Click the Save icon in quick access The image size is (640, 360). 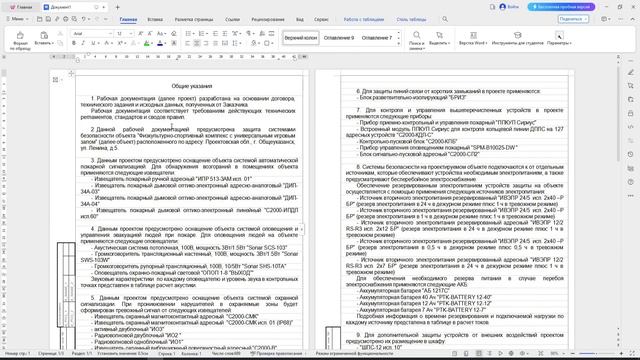coord(48,19)
